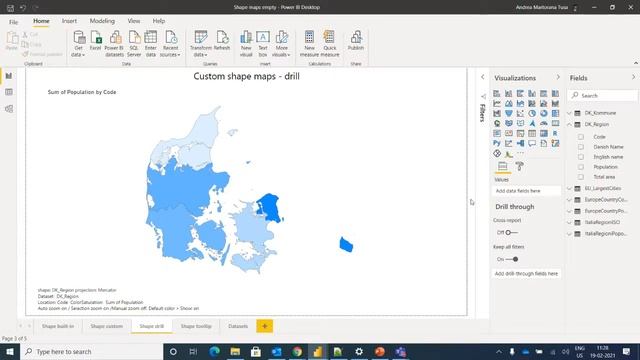Open the Fields well tab in Visualizations

[502, 166]
